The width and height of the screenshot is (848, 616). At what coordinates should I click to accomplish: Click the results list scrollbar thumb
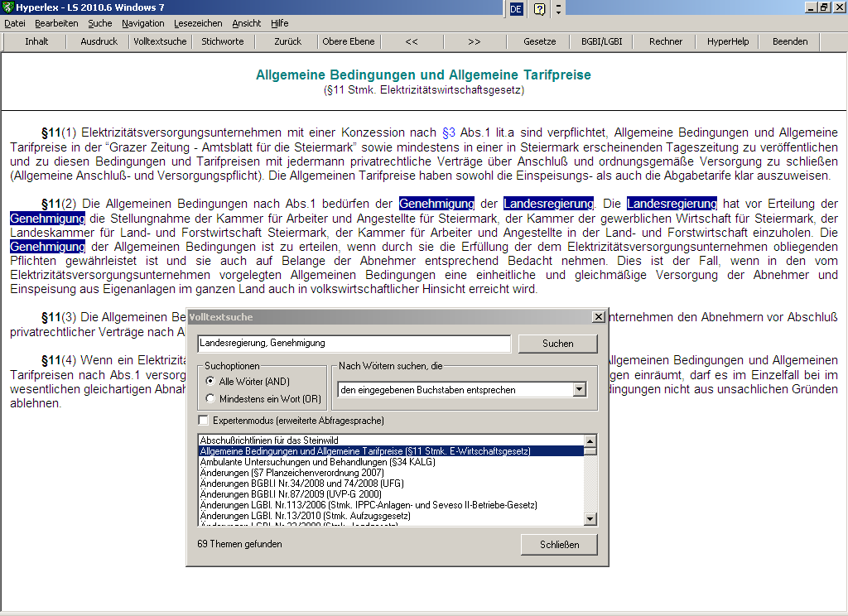pos(590,451)
